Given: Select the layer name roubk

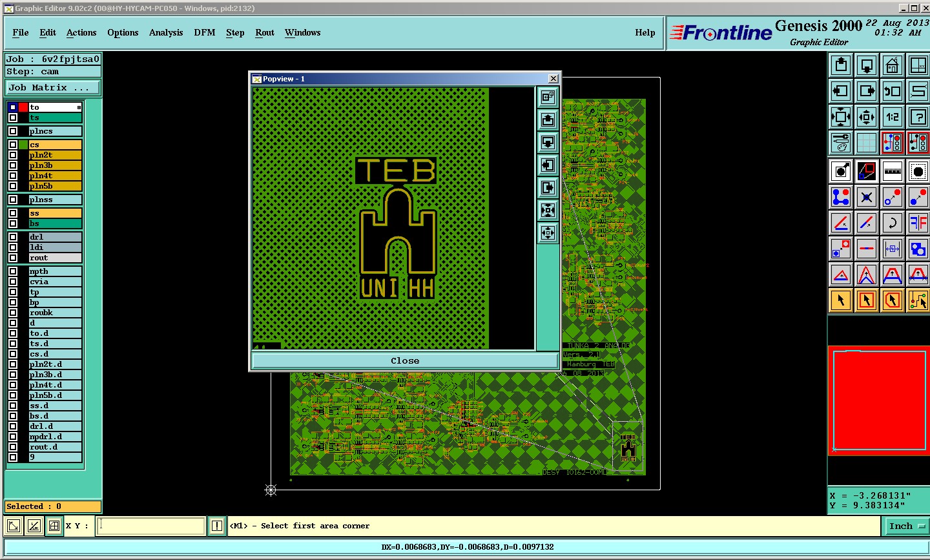Looking at the screenshot, I should 56,313.
